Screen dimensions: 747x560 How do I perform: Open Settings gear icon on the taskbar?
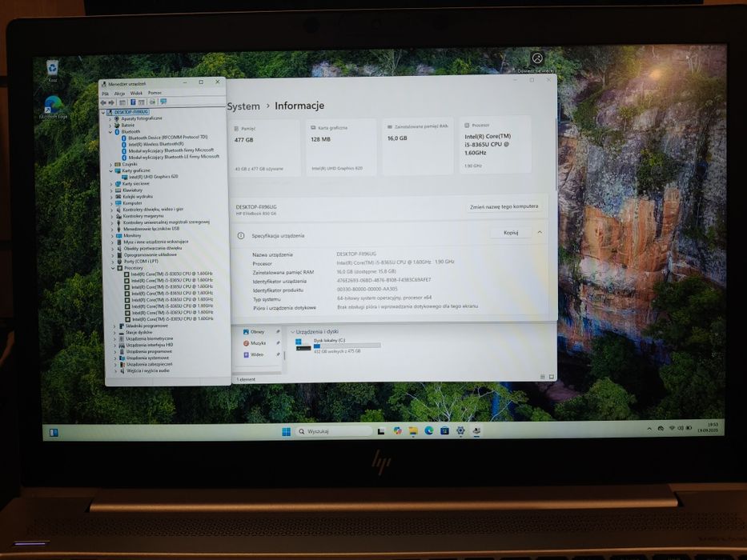(460, 430)
